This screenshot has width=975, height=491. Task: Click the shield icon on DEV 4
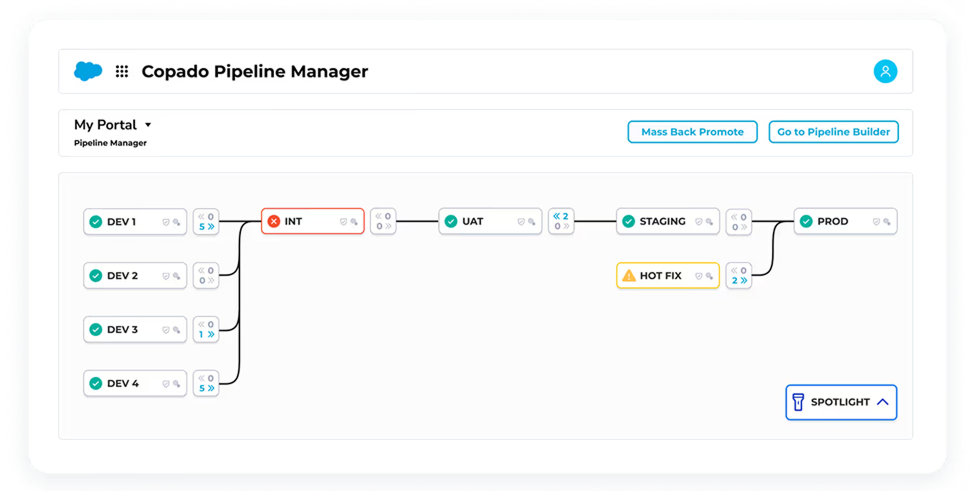click(x=165, y=384)
